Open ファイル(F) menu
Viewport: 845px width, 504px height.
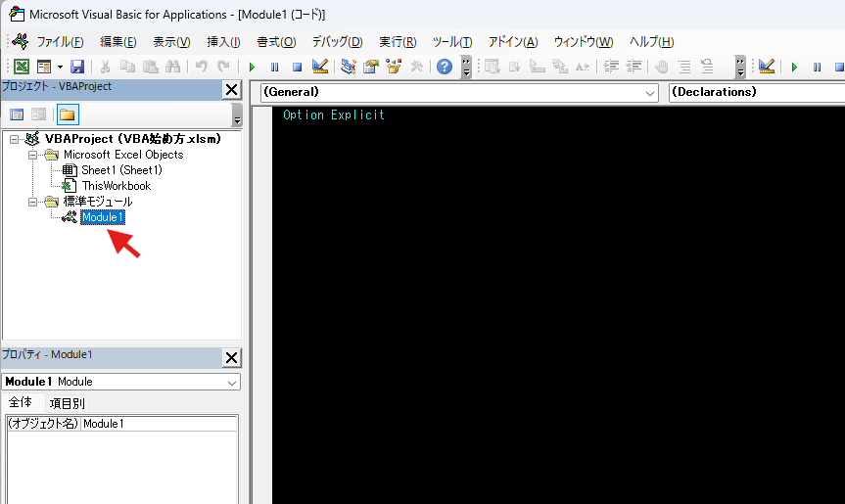60,42
